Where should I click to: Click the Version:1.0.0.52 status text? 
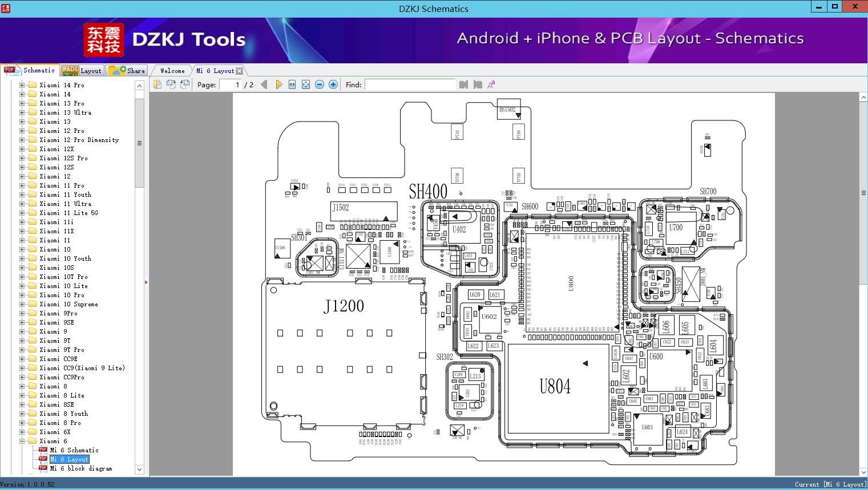[27, 484]
